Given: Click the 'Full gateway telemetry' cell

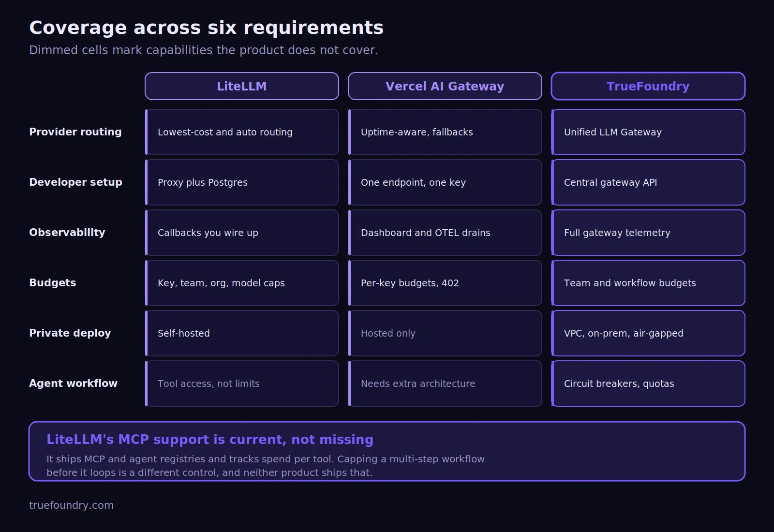Looking at the screenshot, I should point(648,233).
